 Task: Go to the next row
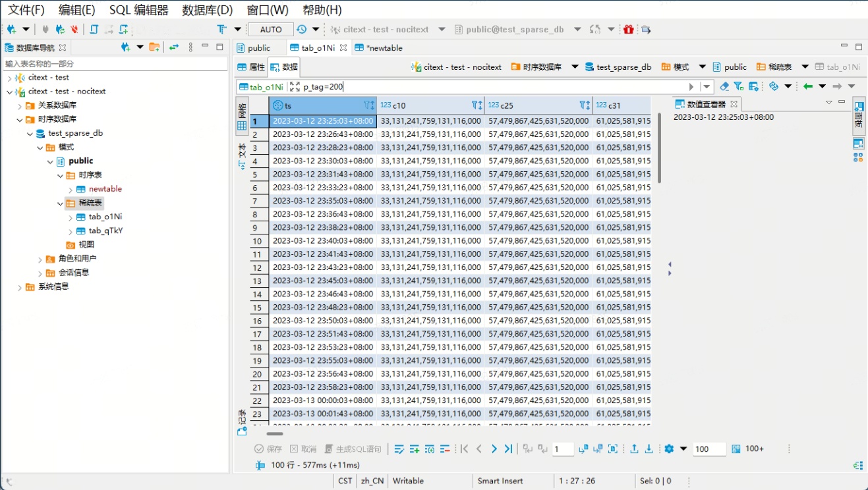click(494, 449)
